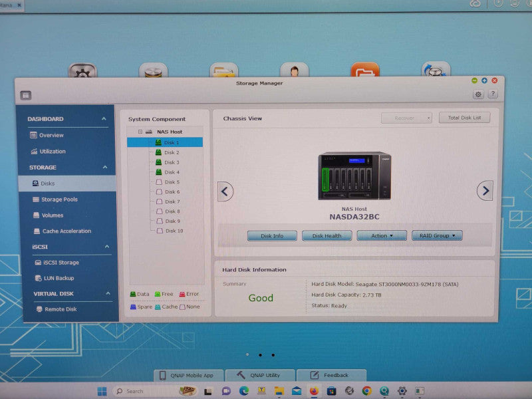Open Google Chrome from taskbar
Viewport: 532px width, 399px height.
coord(367,391)
